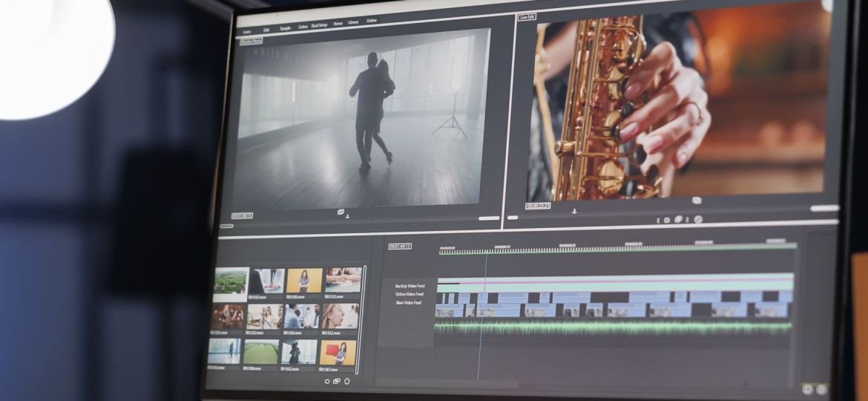The image size is (868, 401).
Task: Click the long pill slider under the saxophone preview
Action: [825, 208]
